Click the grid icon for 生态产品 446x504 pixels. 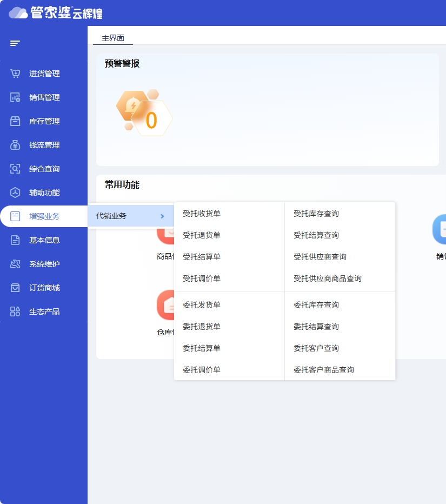click(15, 311)
